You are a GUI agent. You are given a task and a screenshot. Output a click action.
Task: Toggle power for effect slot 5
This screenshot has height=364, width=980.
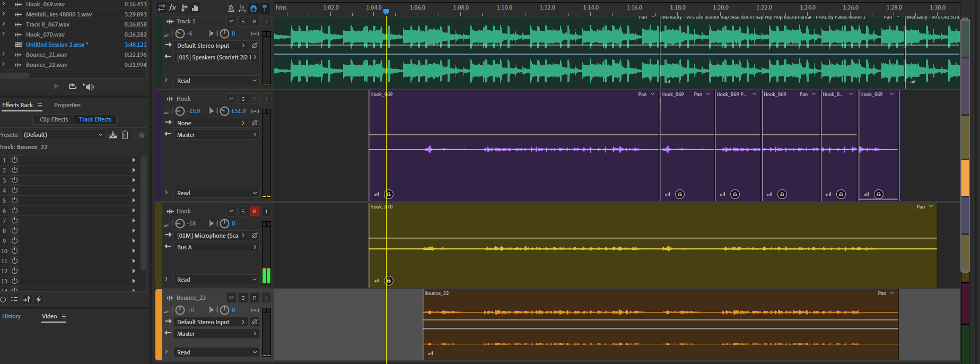14,200
